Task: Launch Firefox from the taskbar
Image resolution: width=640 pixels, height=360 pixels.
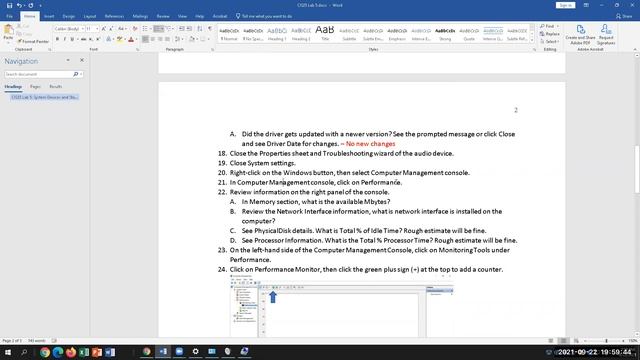Action: click(71, 352)
